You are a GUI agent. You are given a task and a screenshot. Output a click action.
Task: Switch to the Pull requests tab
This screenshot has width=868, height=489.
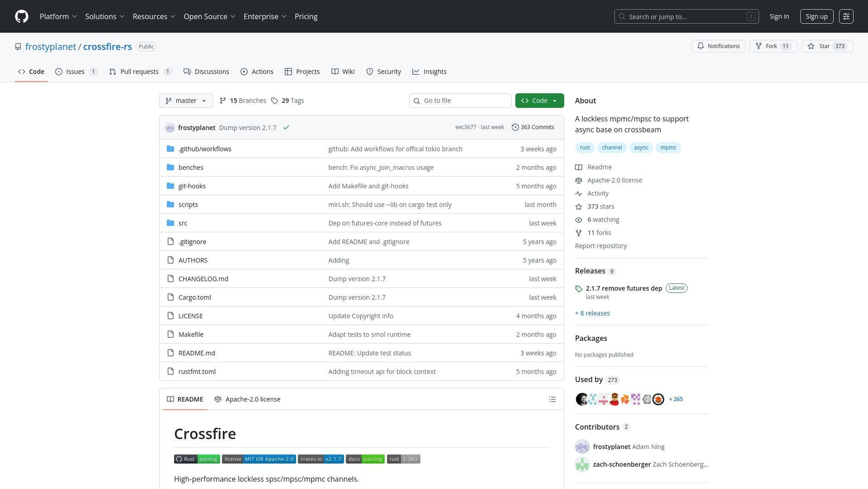click(141, 72)
